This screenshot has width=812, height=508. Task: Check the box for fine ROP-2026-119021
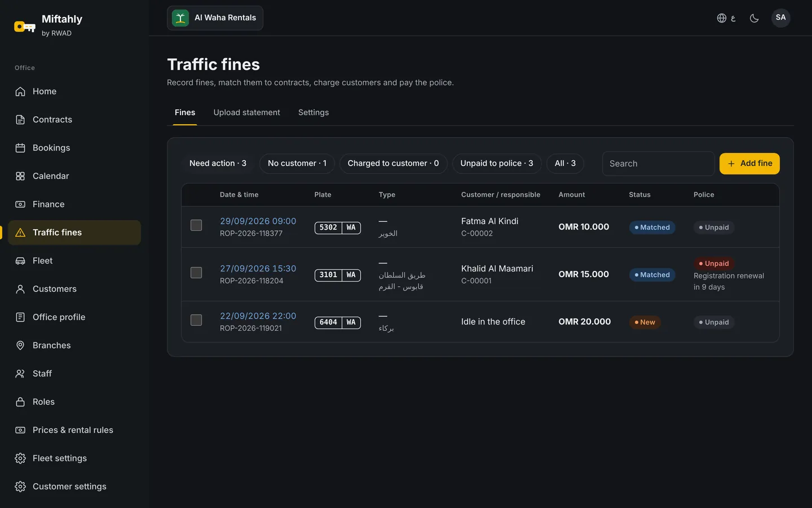(196, 320)
